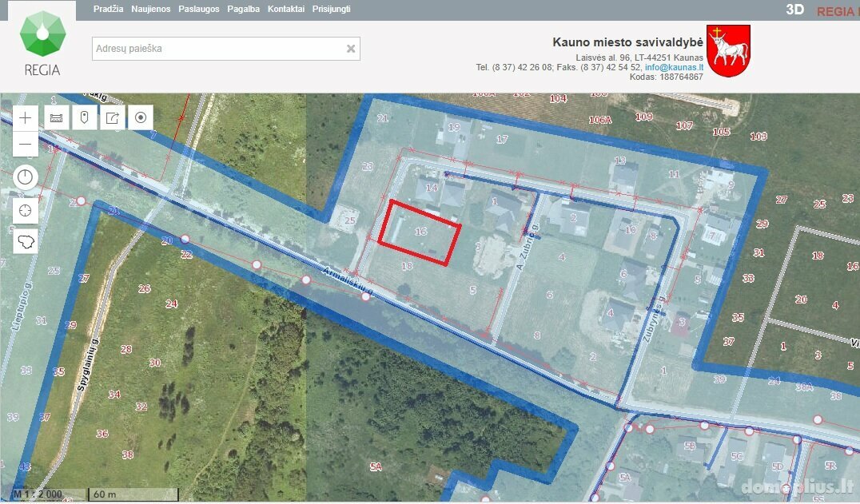This screenshot has height=504, width=860.
Task: Click the REGIA logo
Action: point(42,43)
